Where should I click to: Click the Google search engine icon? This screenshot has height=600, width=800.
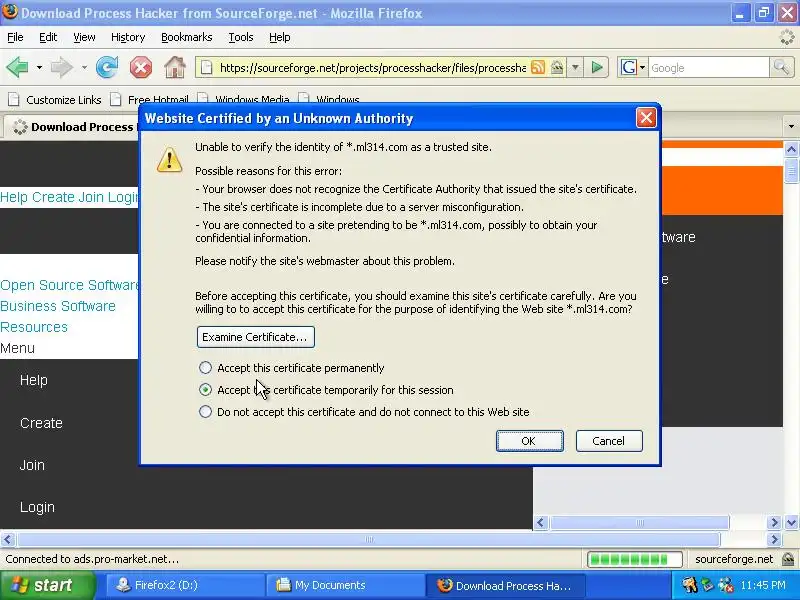[x=629, y=67]
